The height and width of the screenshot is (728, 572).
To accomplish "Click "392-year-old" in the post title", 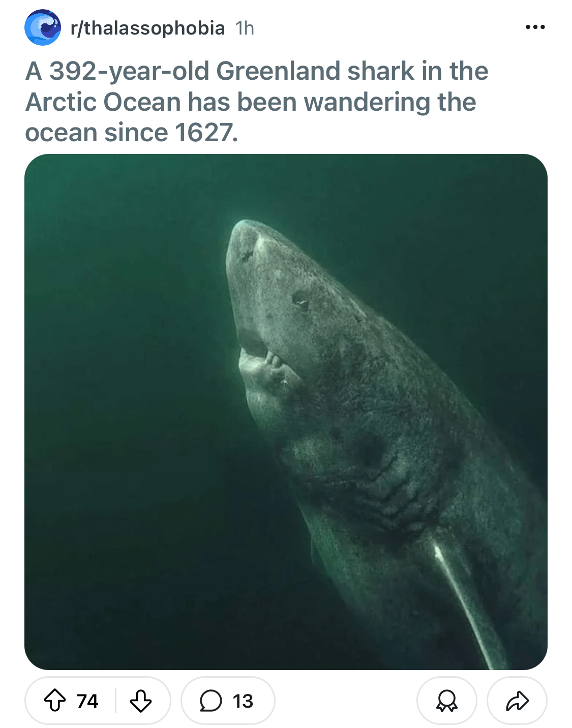I will point(129,71).
